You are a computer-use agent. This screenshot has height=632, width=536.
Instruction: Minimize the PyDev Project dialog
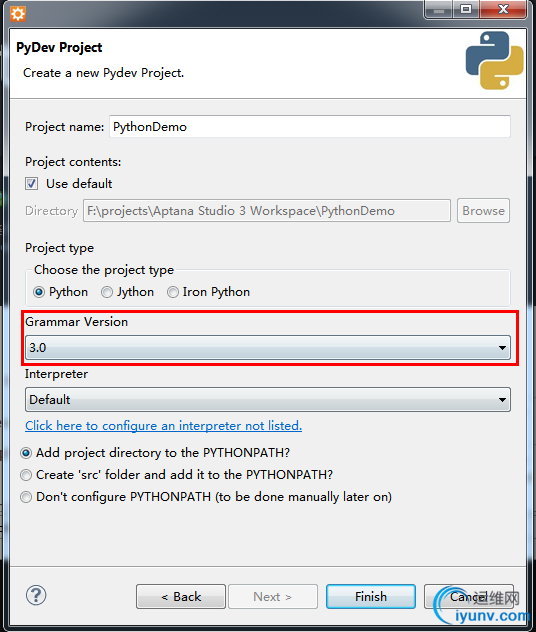pos(439,10)
